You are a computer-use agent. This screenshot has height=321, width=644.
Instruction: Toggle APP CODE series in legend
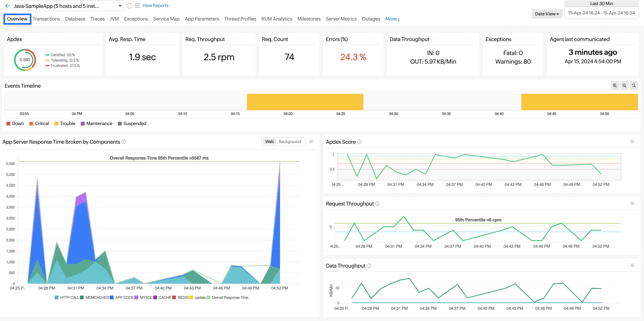[x=124, y=297]
